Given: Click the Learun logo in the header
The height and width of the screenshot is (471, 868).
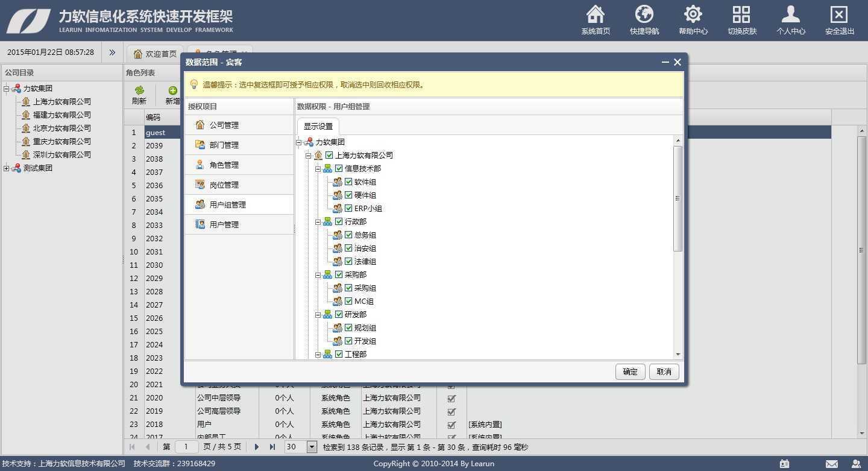Looking at the screenshot, I should 28,21.
